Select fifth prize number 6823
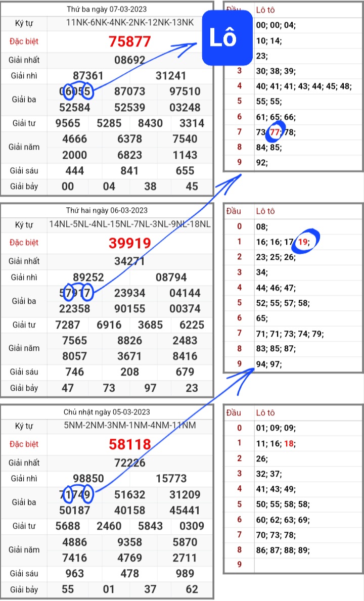This screenshot has height=601, width=364. [x=130, y=155]
